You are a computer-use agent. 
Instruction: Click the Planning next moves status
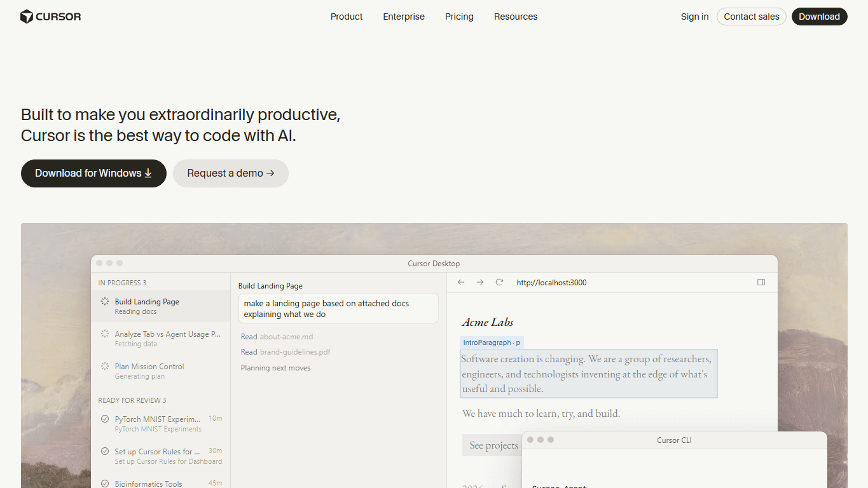click(x=275, y=368)
